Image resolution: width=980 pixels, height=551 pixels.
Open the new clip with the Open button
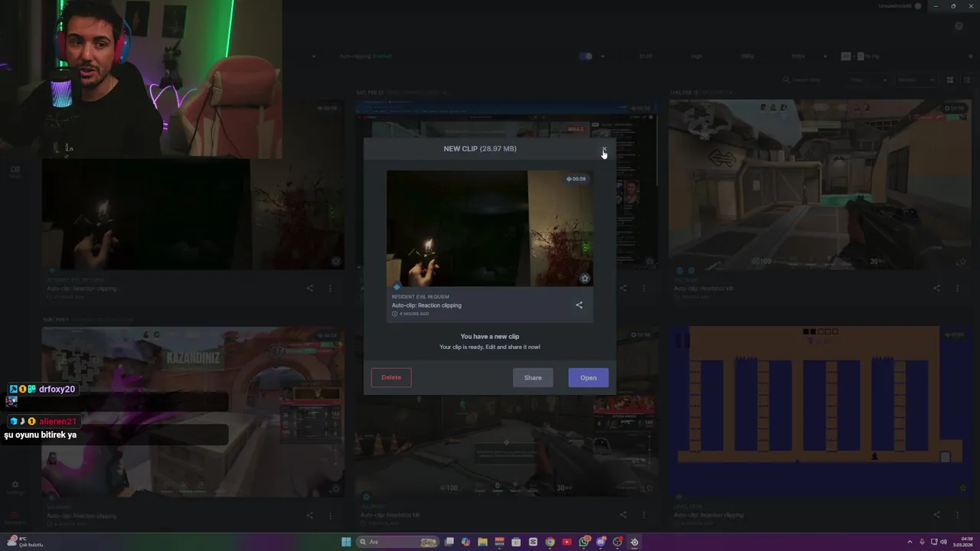(x=588, y=377)
